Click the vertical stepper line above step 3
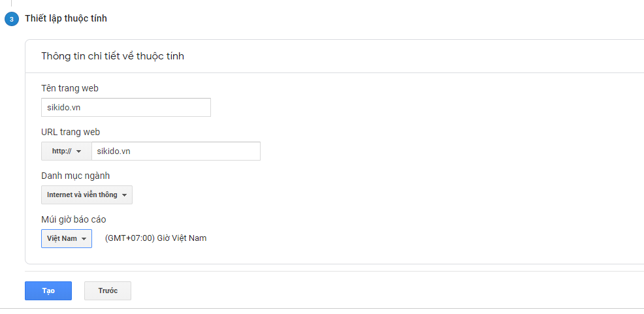644x314 pixels. [x=11, y=3]
